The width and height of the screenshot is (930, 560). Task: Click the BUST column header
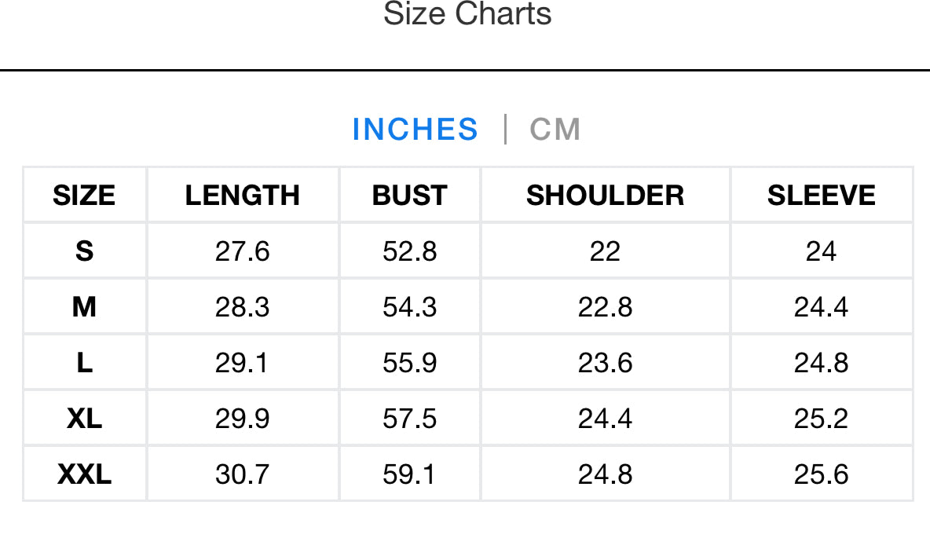point(409,195)
